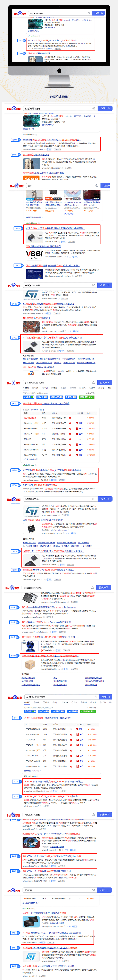This screenshot has height=980, width=118.
Task: Click the search button next to the ST代理 query
Action: [x=105, y=890]
